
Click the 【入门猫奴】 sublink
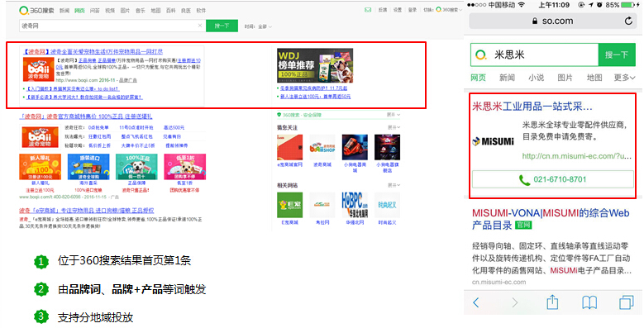coord(73,88)
